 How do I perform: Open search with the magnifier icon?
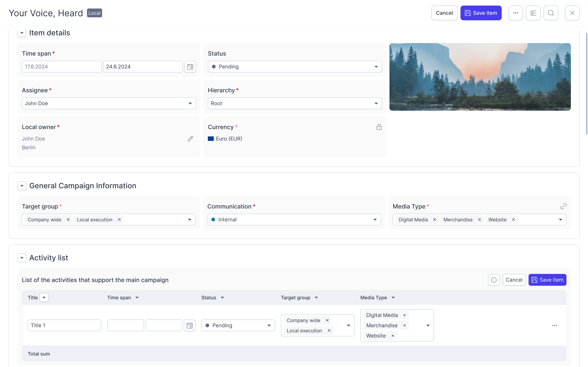tap(551, 13)
